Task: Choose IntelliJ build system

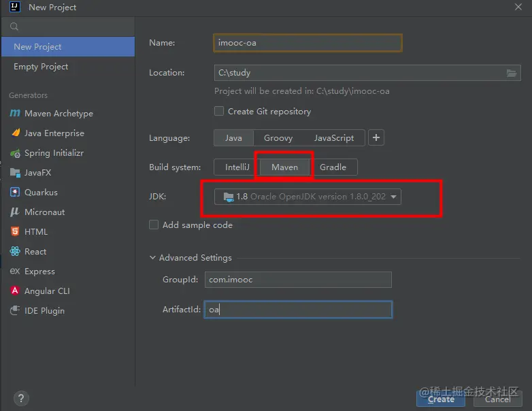Action: click(x=237, y=167)
